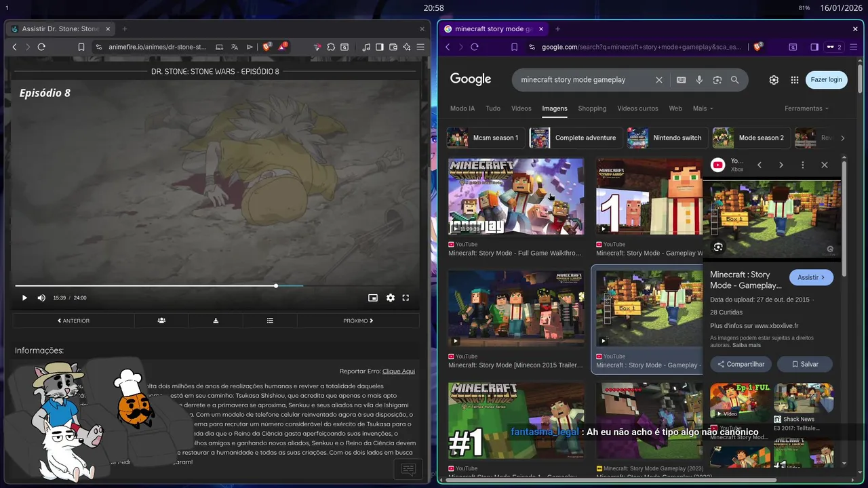Expand the 'Ferramentas' dropdown
This screenshot has width=868, height=488.
click(x=806, y=108)
